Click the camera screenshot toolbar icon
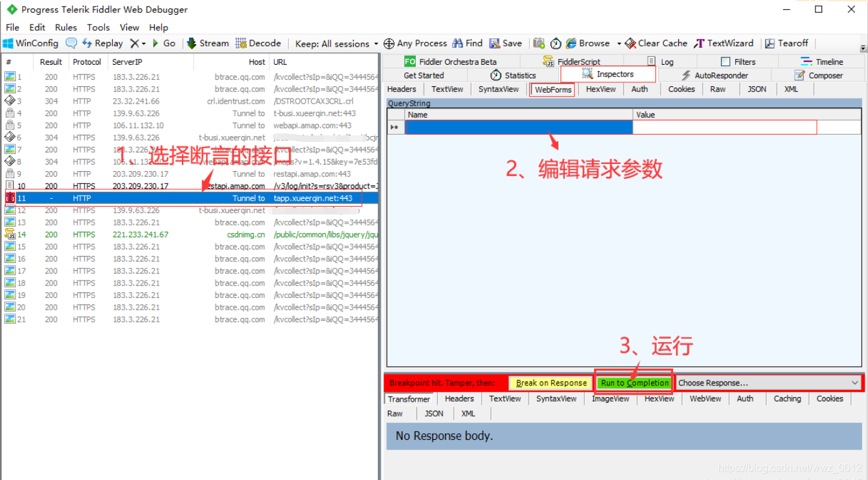The image size is (868, 480). click(x=539, y=43)
